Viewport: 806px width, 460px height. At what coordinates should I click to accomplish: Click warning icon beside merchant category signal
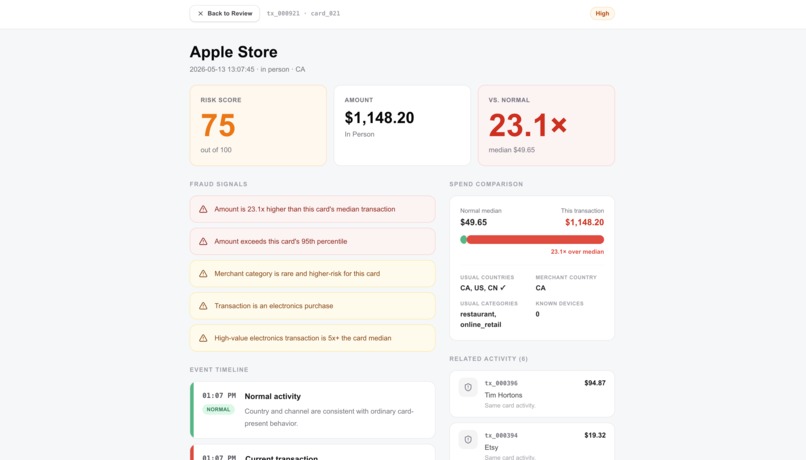[x=203, y=274]
